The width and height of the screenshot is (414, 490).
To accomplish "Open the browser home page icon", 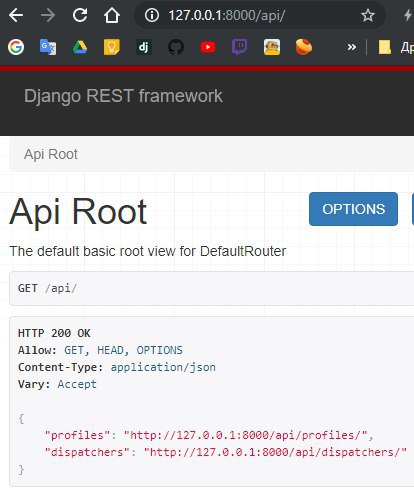I will tap(112, 15).
